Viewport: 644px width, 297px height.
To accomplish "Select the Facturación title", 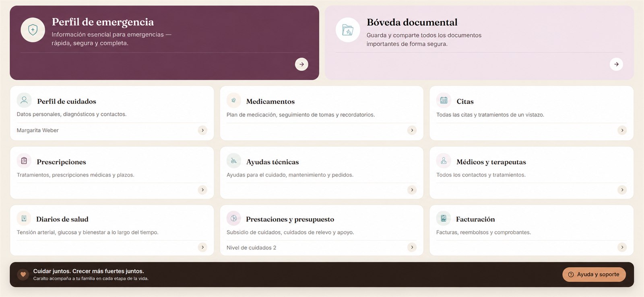I will coord(475,219).
